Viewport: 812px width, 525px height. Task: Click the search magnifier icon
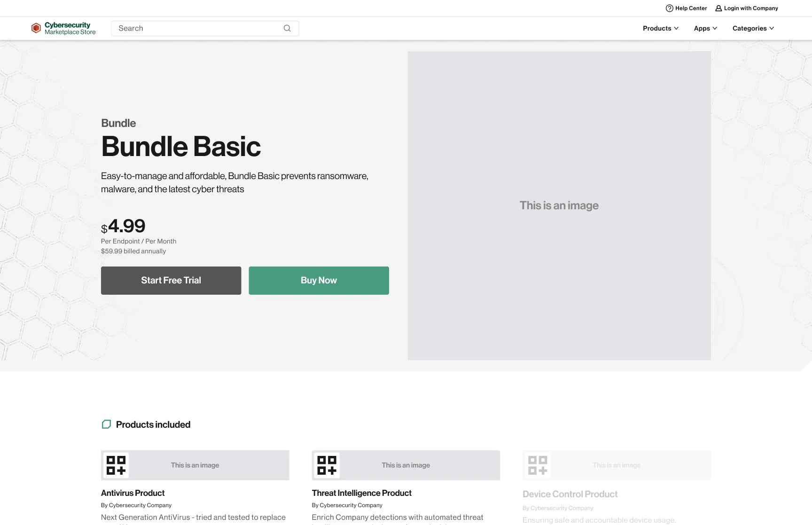pyautogui.click(x=287, y=28)
